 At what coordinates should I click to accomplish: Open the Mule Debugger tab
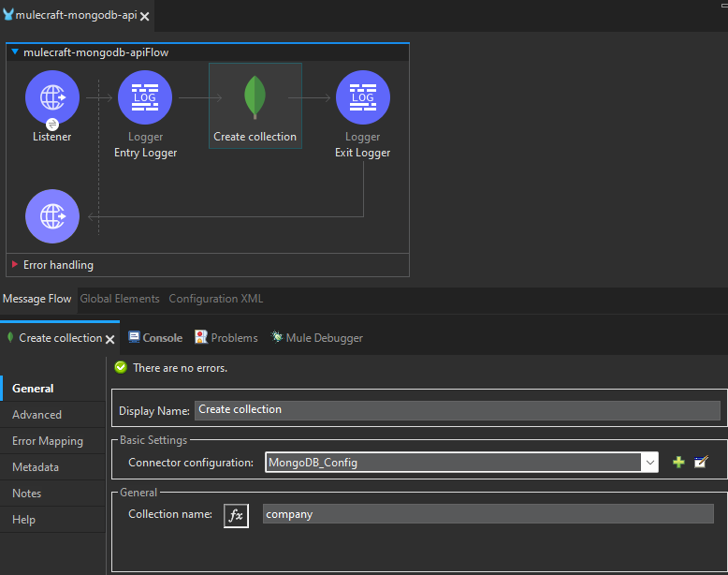click(316, 338)
